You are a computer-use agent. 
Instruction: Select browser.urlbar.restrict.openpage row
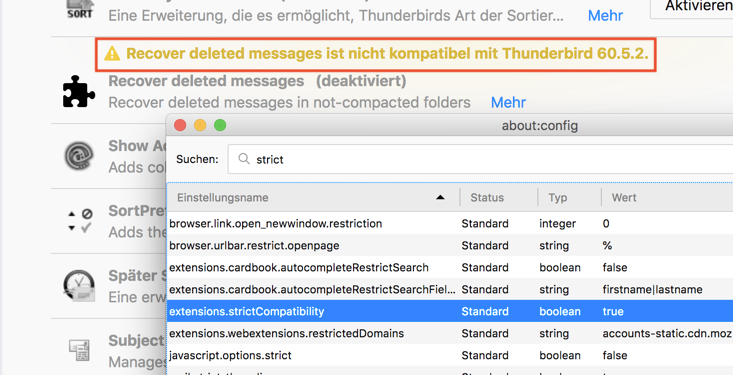[450, 245]
